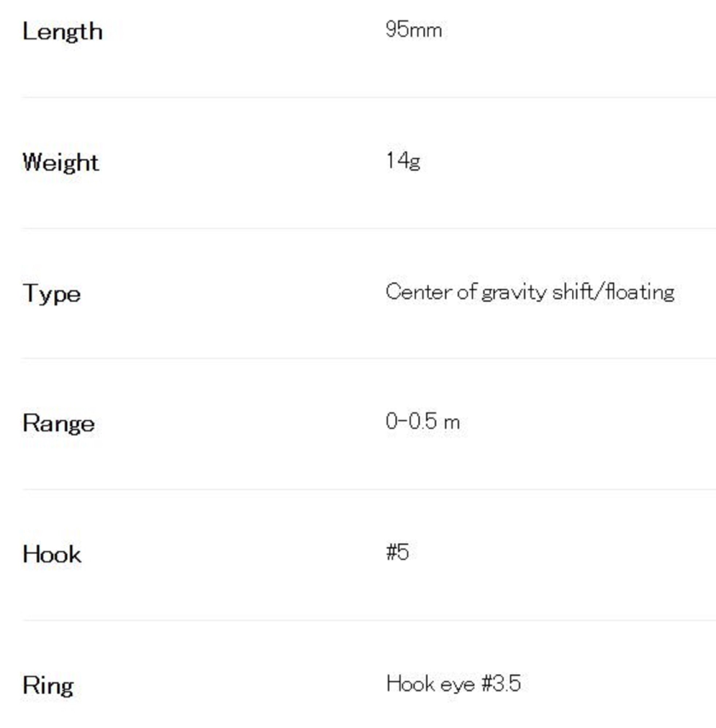Click divider line between Hook and Ring rows
Viewport: 716px width, 728px height.
coord(369,620)
